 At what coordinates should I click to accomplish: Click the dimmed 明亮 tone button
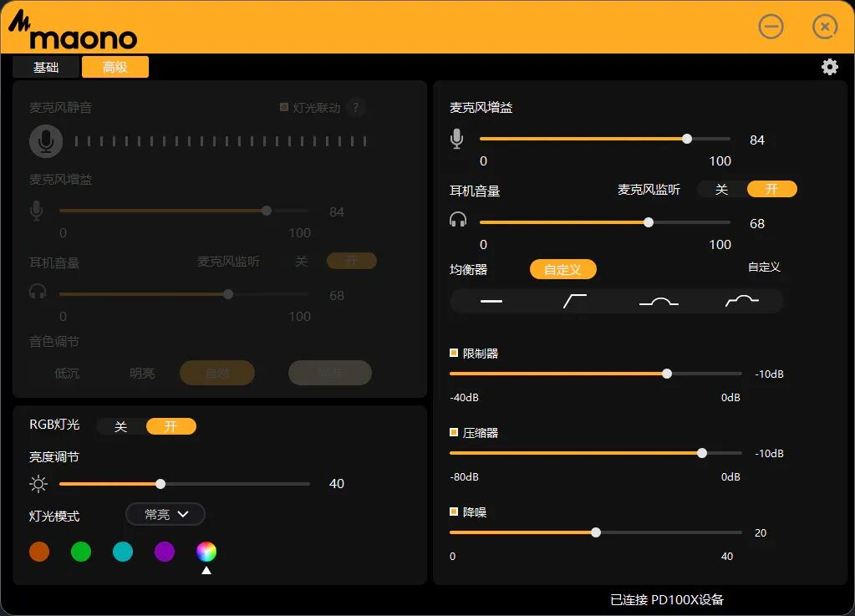click(142, 374)
